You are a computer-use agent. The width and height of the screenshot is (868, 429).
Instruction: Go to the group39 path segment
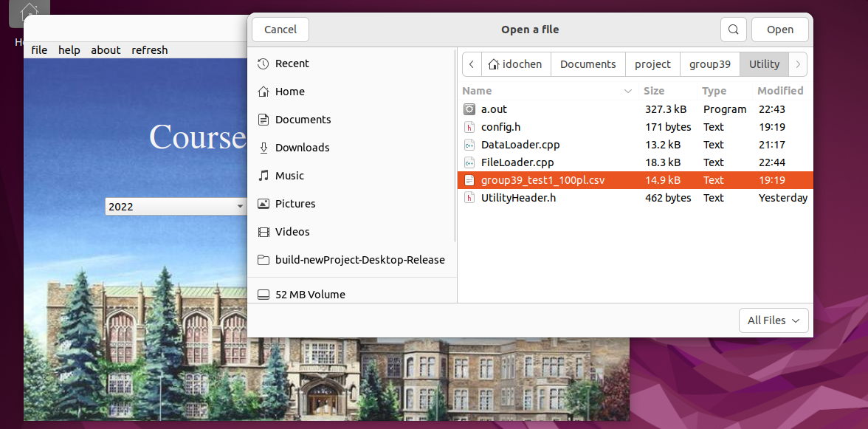pyautogui.click(x=710, y=64)
